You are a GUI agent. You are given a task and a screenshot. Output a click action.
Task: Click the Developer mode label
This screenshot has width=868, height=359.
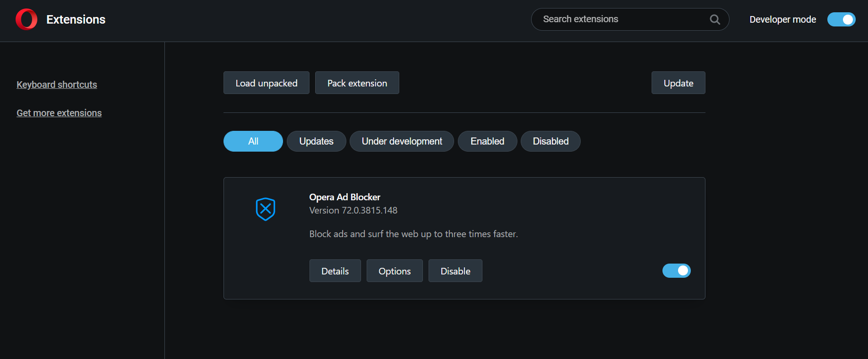pyautogui.click(x=783, y=19)
